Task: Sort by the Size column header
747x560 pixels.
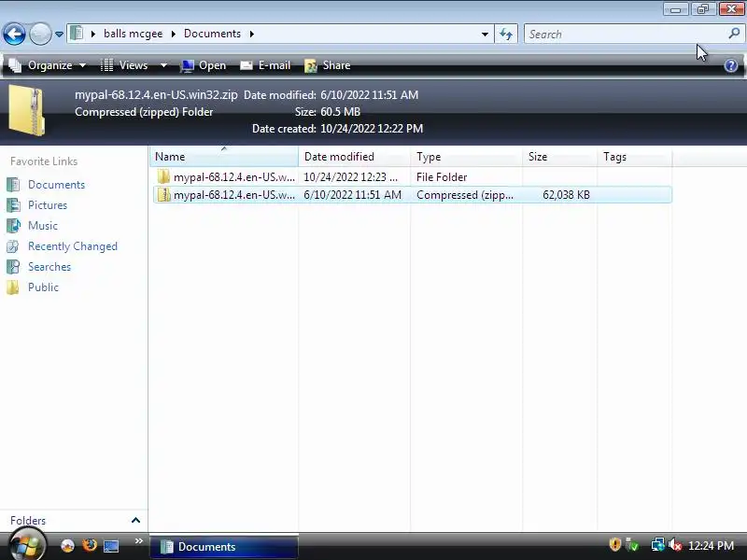Action: click(559, 157)
